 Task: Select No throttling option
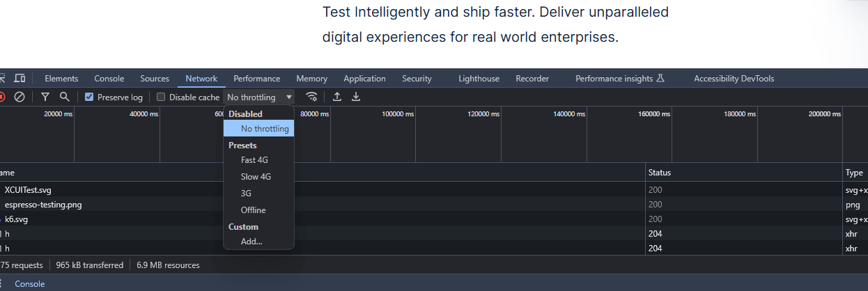tap(258, 129)
